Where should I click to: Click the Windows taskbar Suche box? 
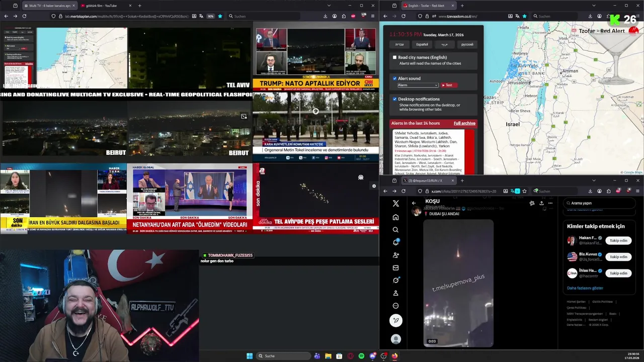[x=283, y=356]
